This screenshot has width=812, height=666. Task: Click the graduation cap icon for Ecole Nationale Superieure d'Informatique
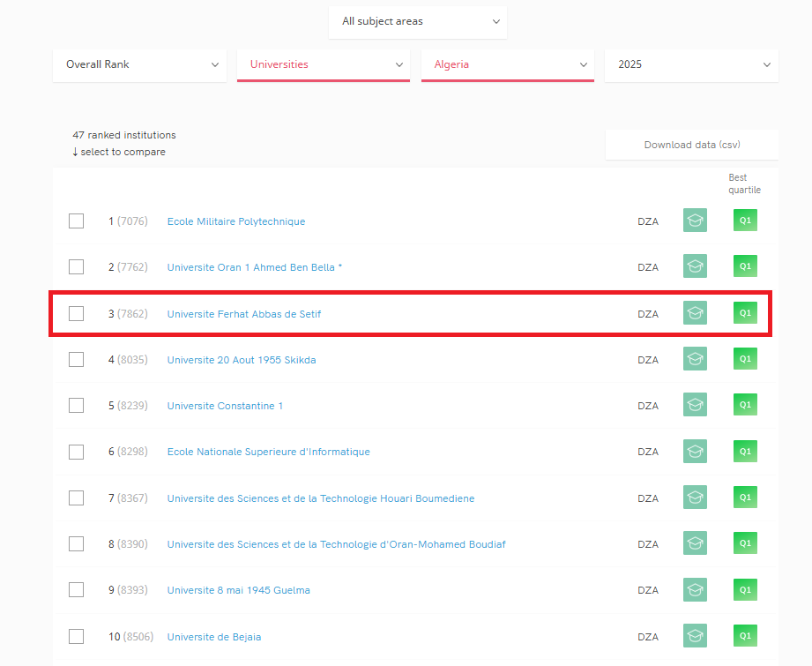coord(695,451)
